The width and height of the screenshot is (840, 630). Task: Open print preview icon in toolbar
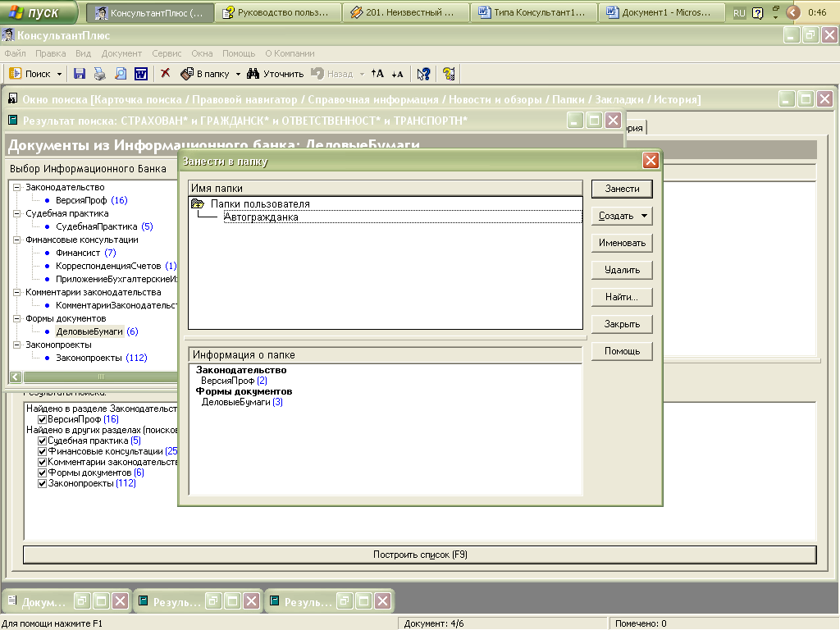tap(121, 74)
